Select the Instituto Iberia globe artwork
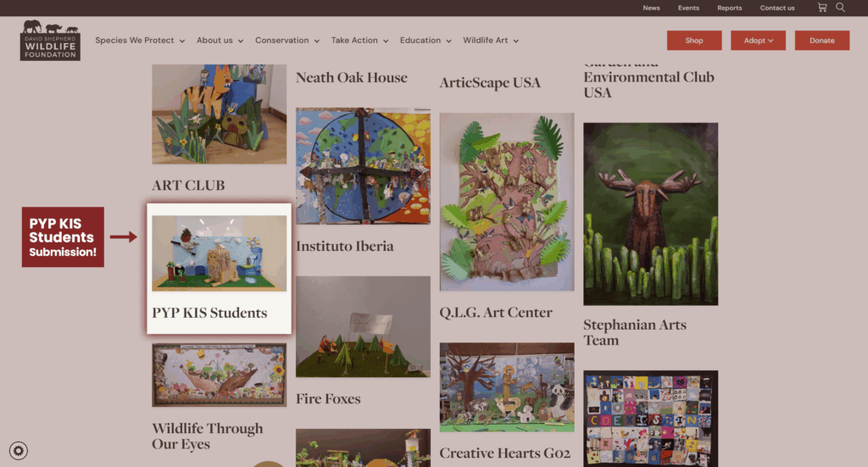Image resolution: width=868 pixels, height=467 pixels. click(363, 166)
